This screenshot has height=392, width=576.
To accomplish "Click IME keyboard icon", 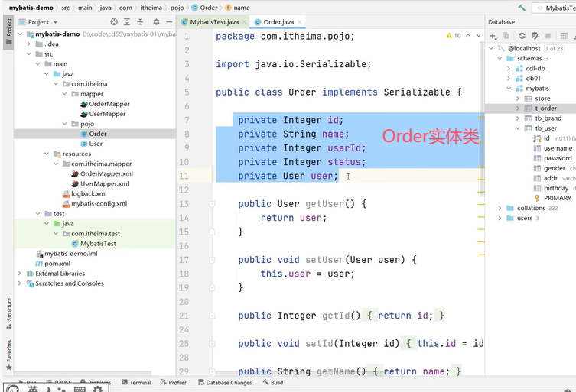I will click(x=80, y=389).
